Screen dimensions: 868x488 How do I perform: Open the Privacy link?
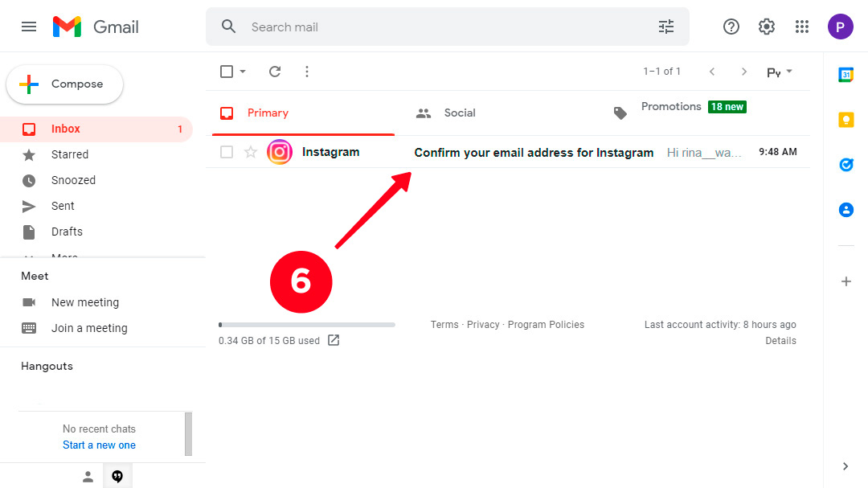[483, 325]
